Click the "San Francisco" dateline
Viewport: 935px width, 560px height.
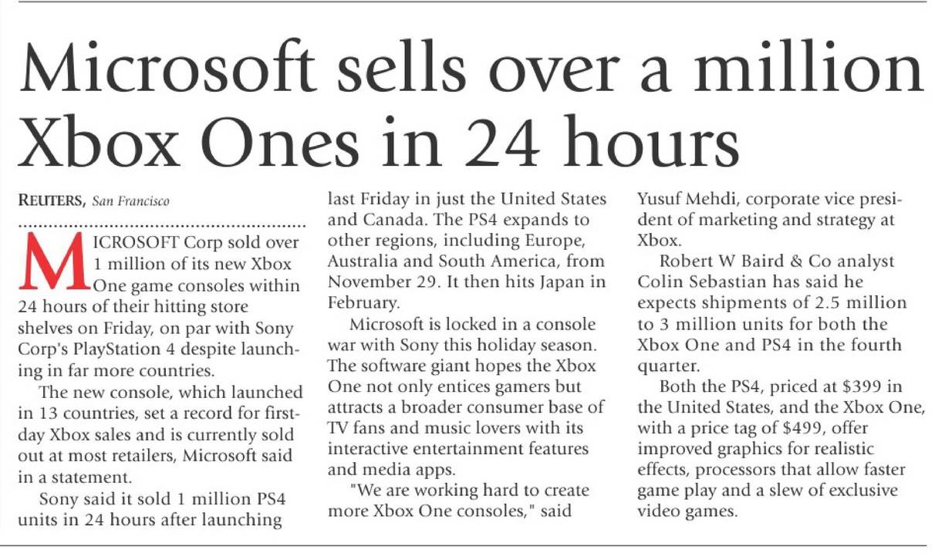click(x=130, y=203)
